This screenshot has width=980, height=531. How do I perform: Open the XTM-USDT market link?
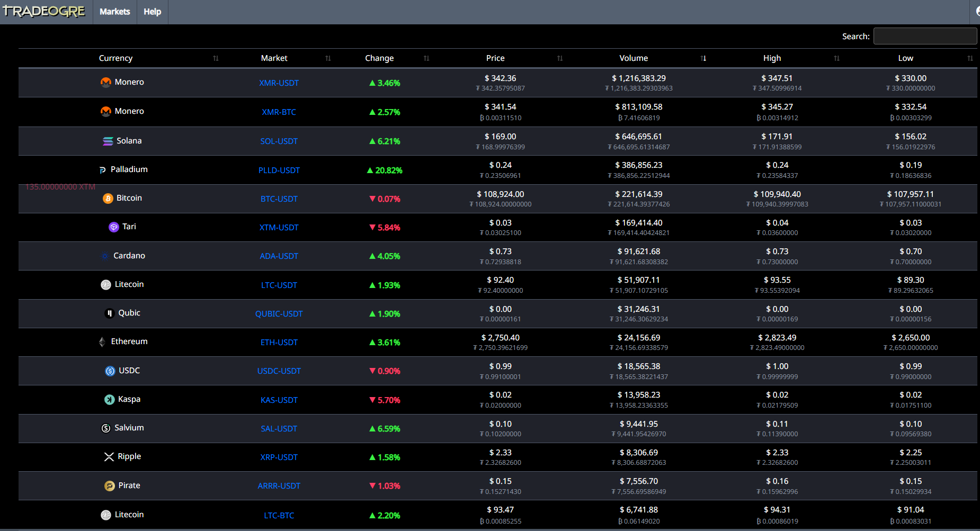pyautogui.click(x=279, y=228)
